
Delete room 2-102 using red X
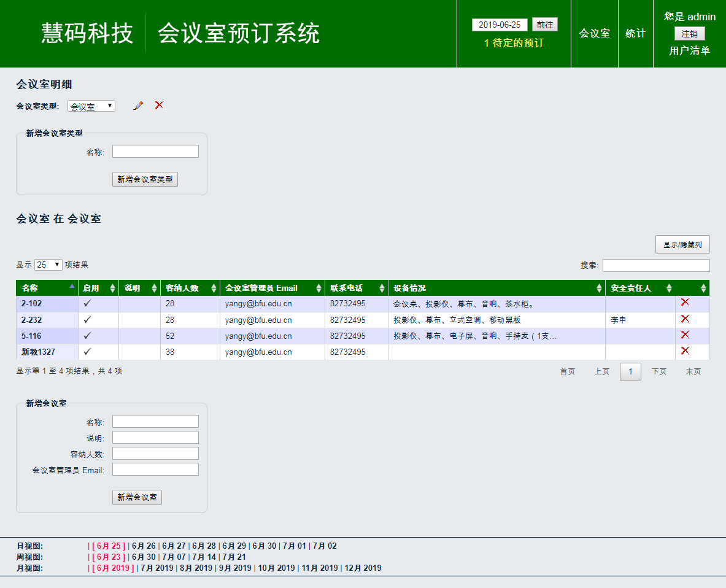[685, 303]
